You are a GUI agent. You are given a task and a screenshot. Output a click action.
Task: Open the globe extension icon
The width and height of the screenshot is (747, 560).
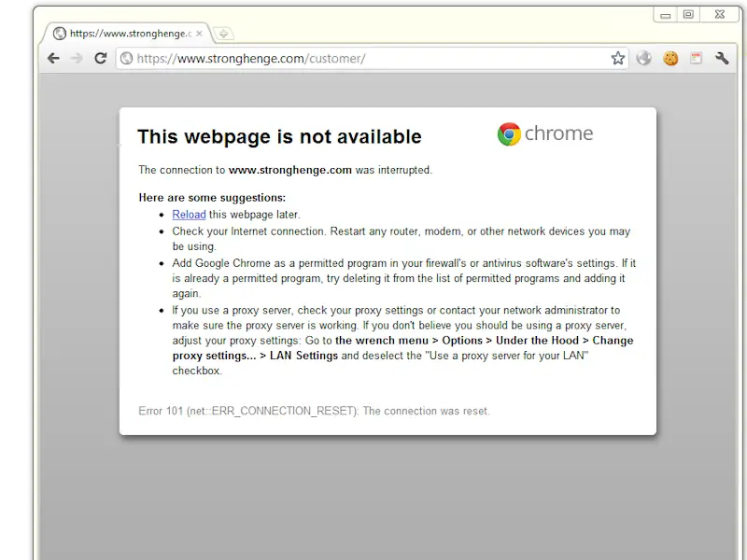tap(643, 58)
